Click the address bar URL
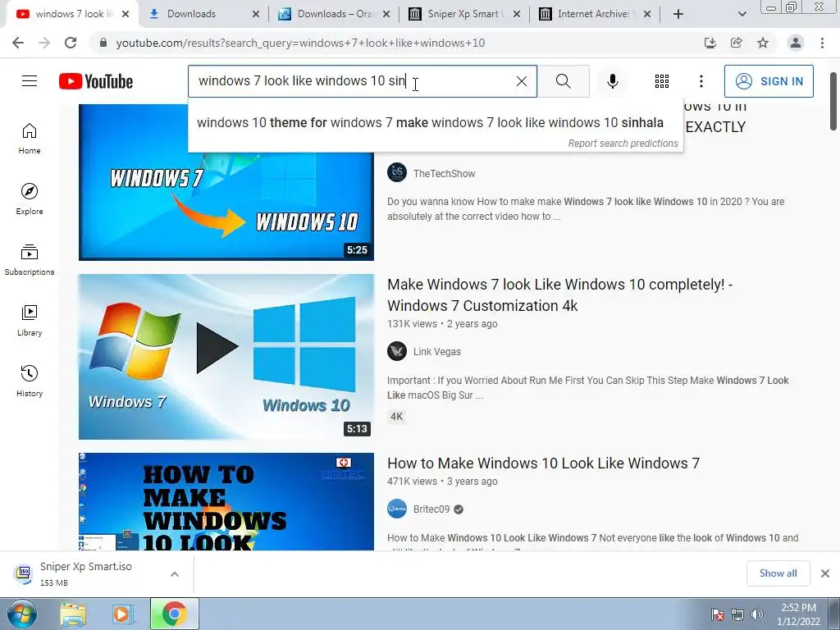 point(300,43)
